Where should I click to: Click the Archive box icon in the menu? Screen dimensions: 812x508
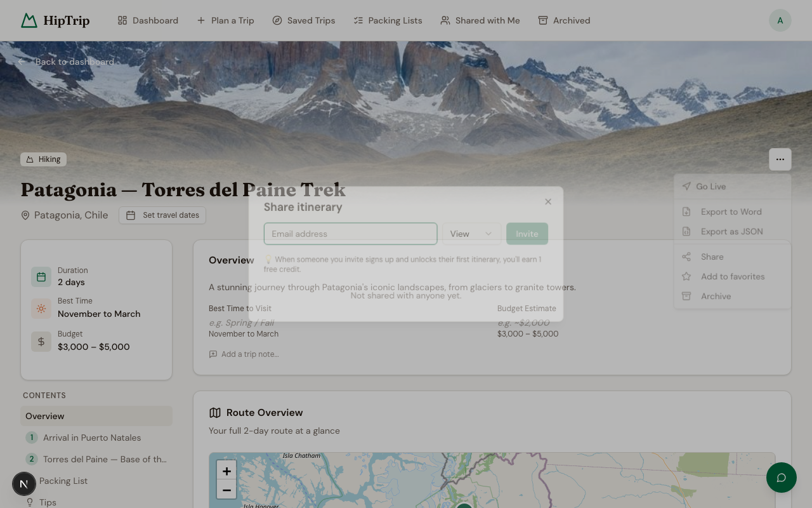pos(686,297)
